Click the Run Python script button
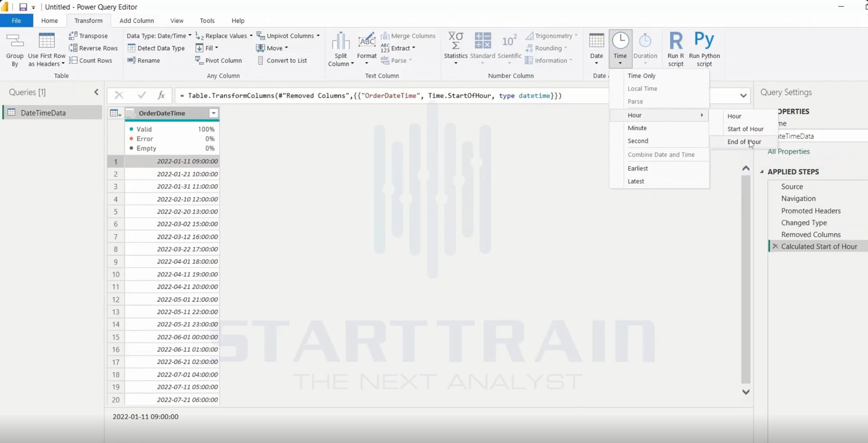 point(704,50)
